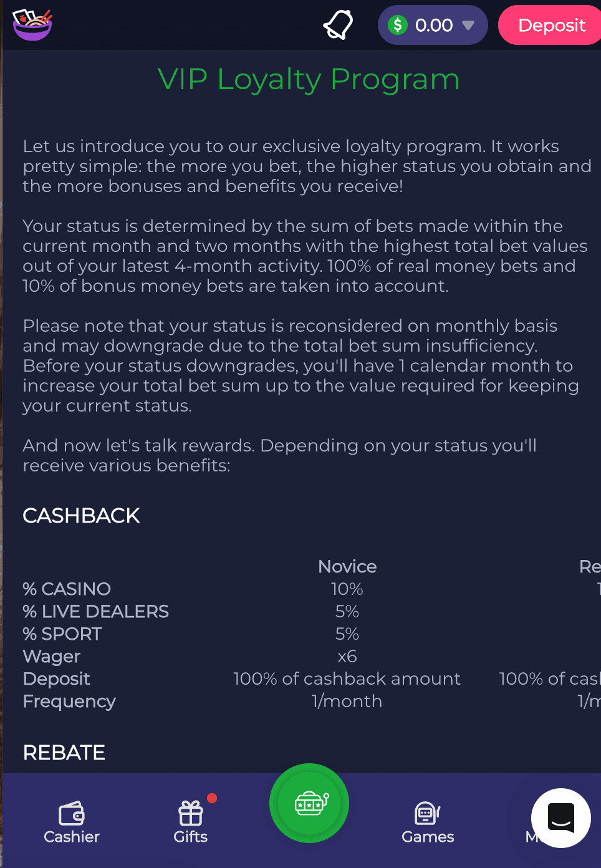Click the Deposit button
Viewport: 601px width, 868px height.
point(550,25)
